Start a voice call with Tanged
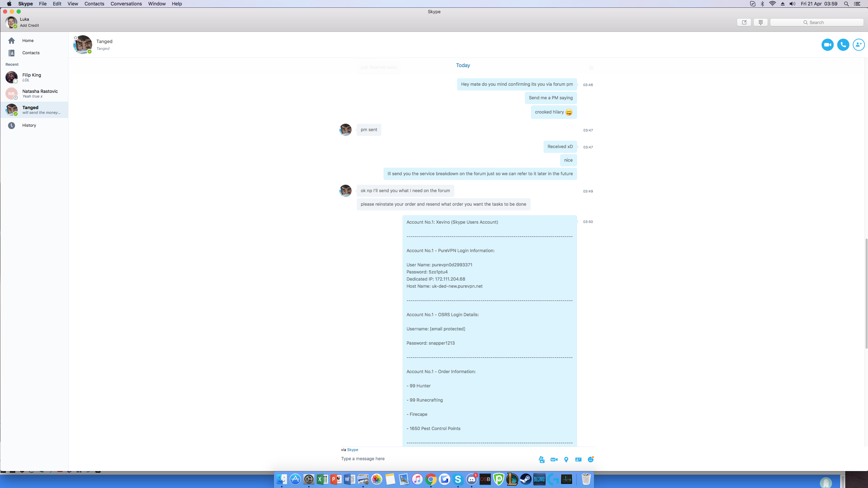The width and height of the screenshot is (868, 488). click(x=843, y=45)
